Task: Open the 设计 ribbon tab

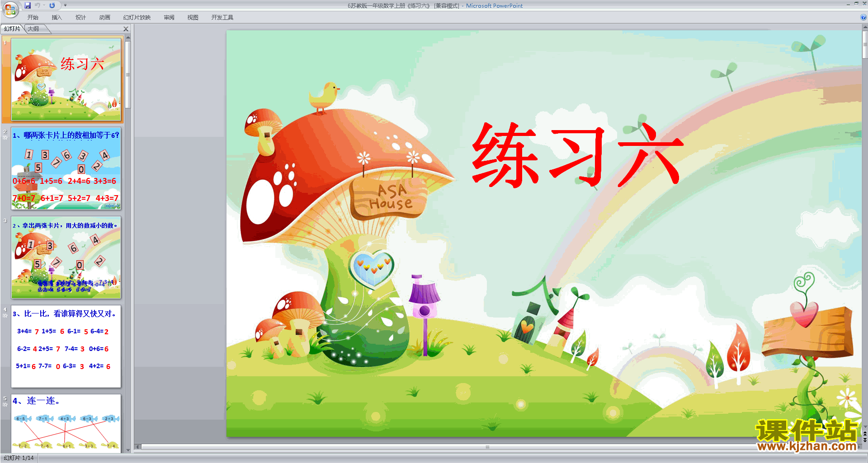Action: click(81, 18)
